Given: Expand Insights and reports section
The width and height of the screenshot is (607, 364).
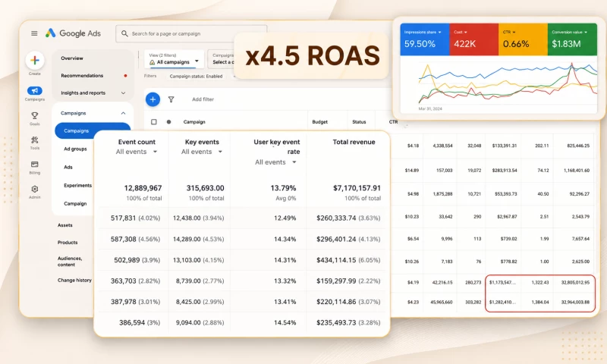Looking at the screenshot, I should 124,93.
